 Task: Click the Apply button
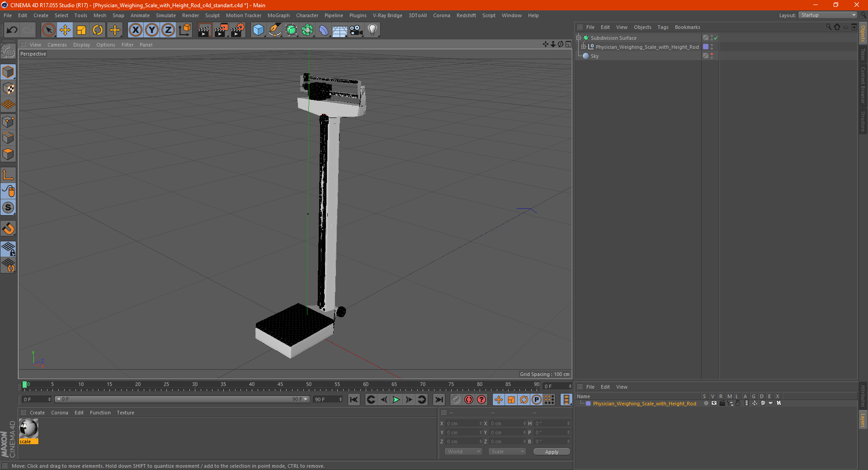(x=552, y=452)
